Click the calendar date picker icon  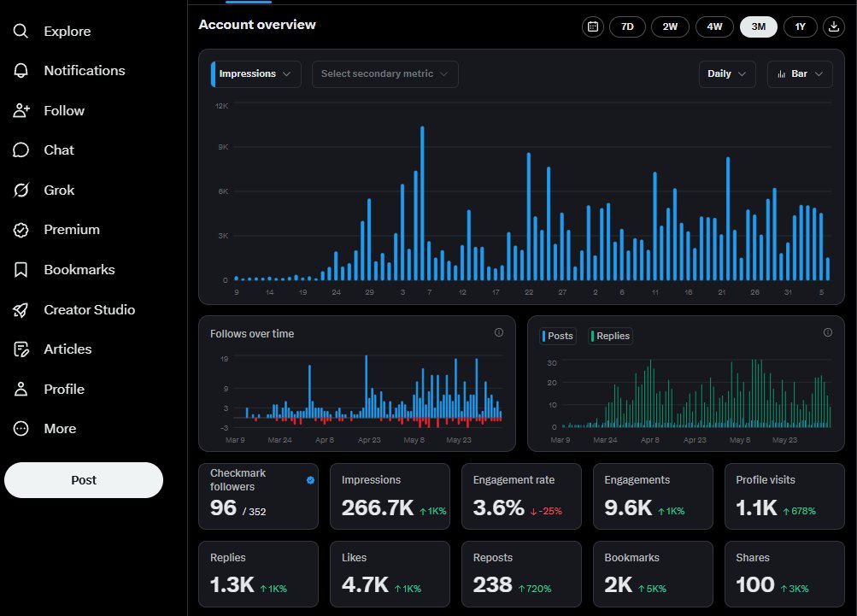pos(592,26)
